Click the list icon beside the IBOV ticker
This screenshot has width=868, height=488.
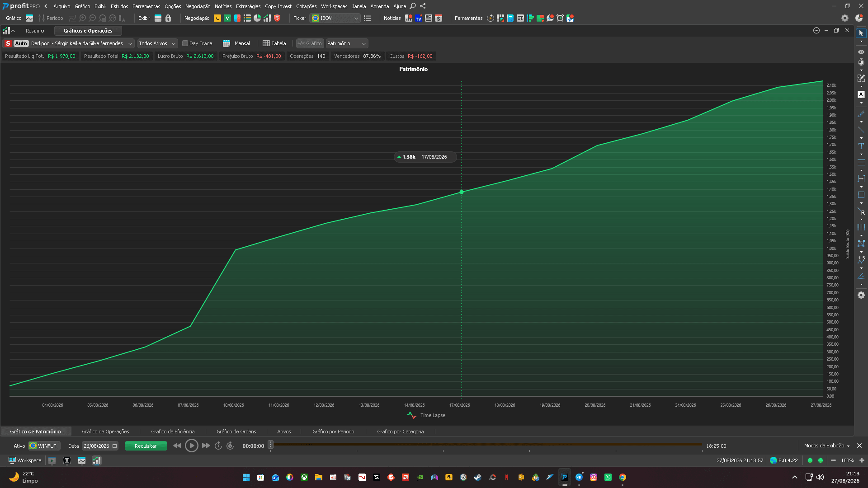pos(368,18)
